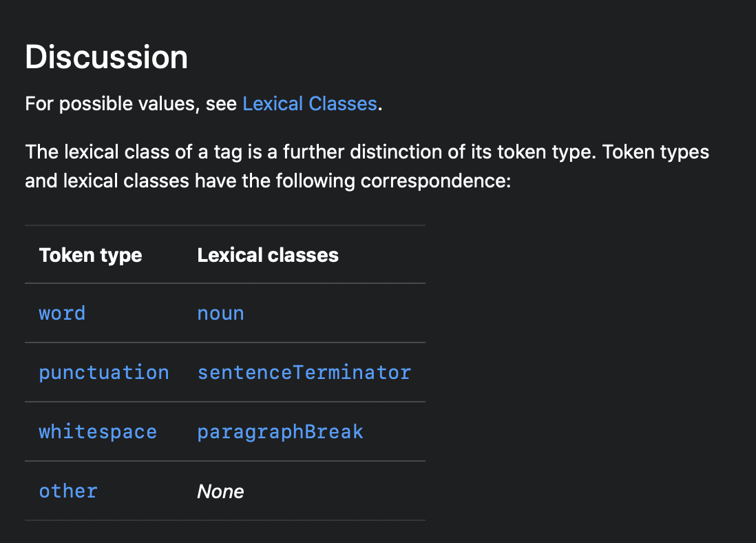Click the word token type link
This screenshot has height=543, width=756.
(62, 314)
